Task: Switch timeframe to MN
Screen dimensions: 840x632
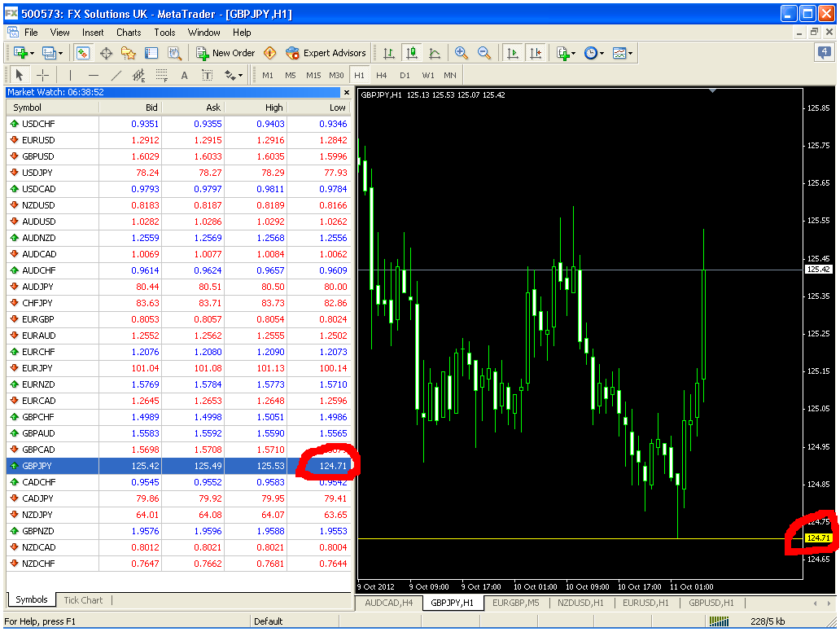Action: (x=450, y=76)
